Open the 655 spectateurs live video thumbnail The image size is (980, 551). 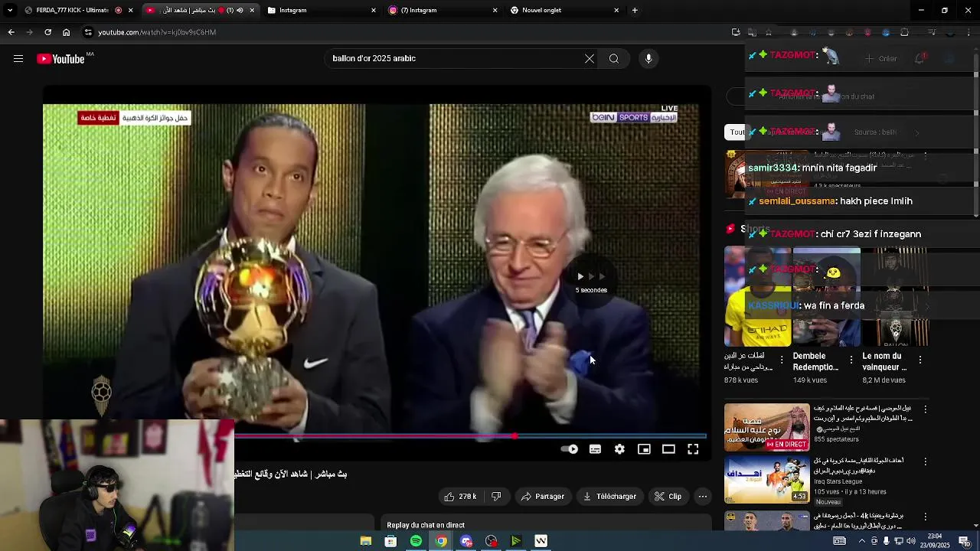(x=767, y=427)
